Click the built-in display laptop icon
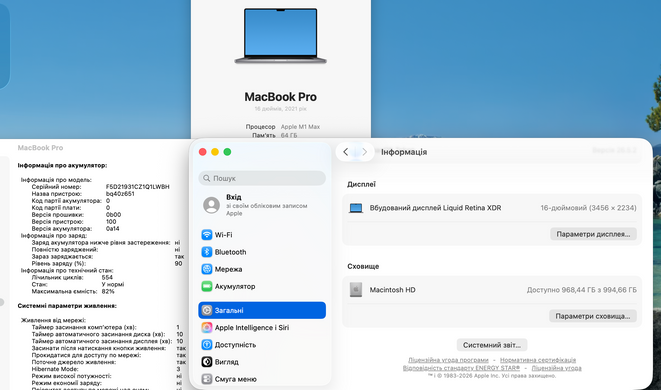661x390 pixels. point(356,208)
